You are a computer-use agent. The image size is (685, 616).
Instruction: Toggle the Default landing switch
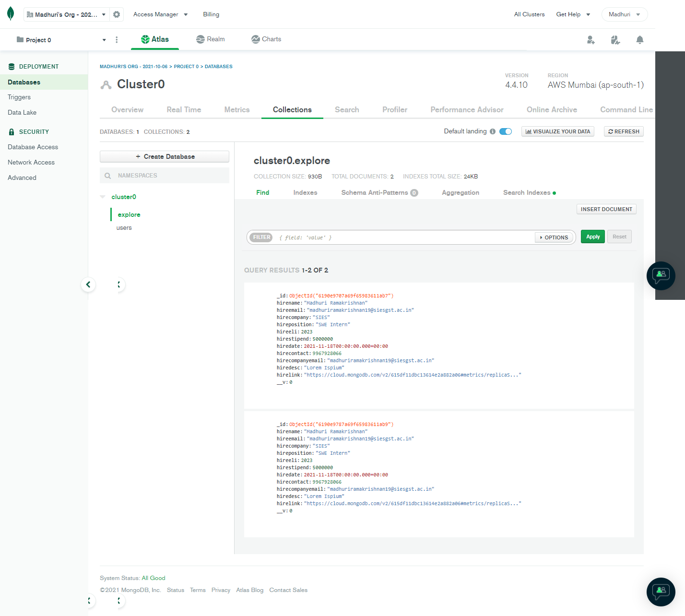tap(506, 131)
